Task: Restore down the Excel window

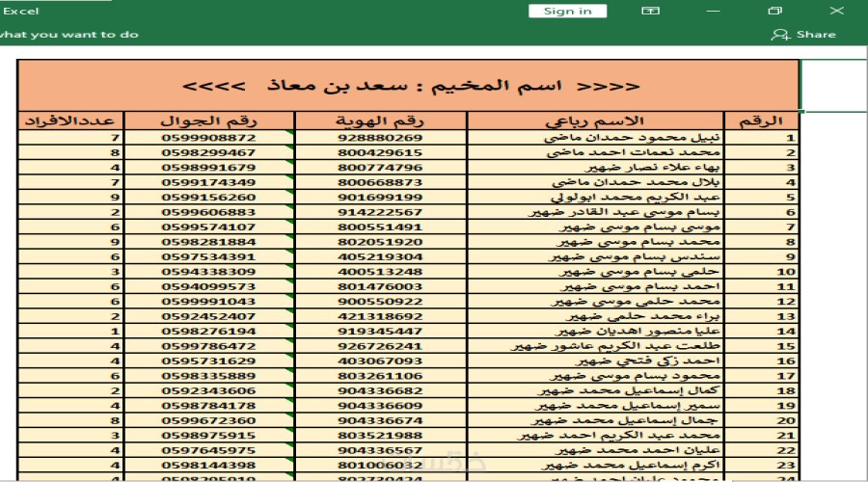Action: pos(775,11)
